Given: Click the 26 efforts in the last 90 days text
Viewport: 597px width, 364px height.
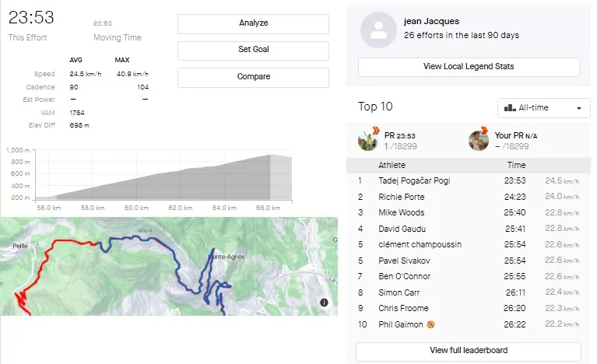Looking at the screenshot, I should 462,35.
